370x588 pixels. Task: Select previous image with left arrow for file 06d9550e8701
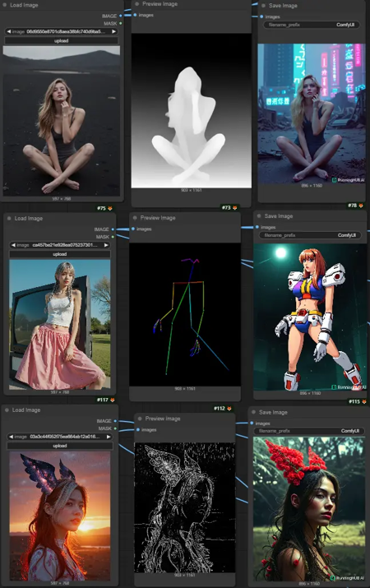[x=8, y=31]
